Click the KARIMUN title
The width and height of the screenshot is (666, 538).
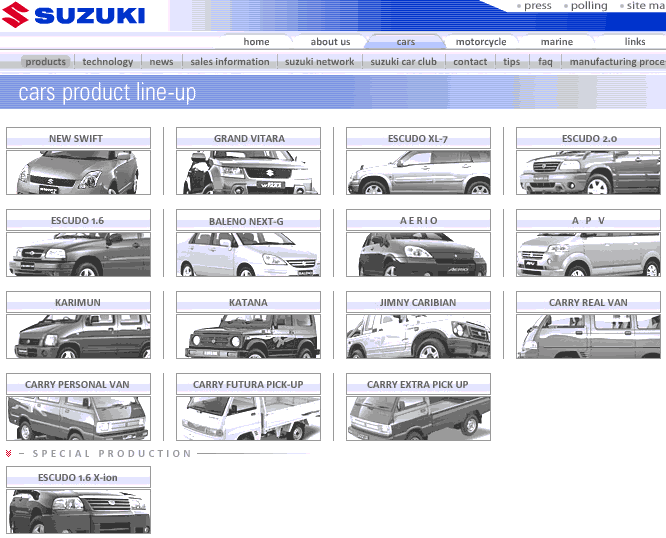tap(78, 302)
